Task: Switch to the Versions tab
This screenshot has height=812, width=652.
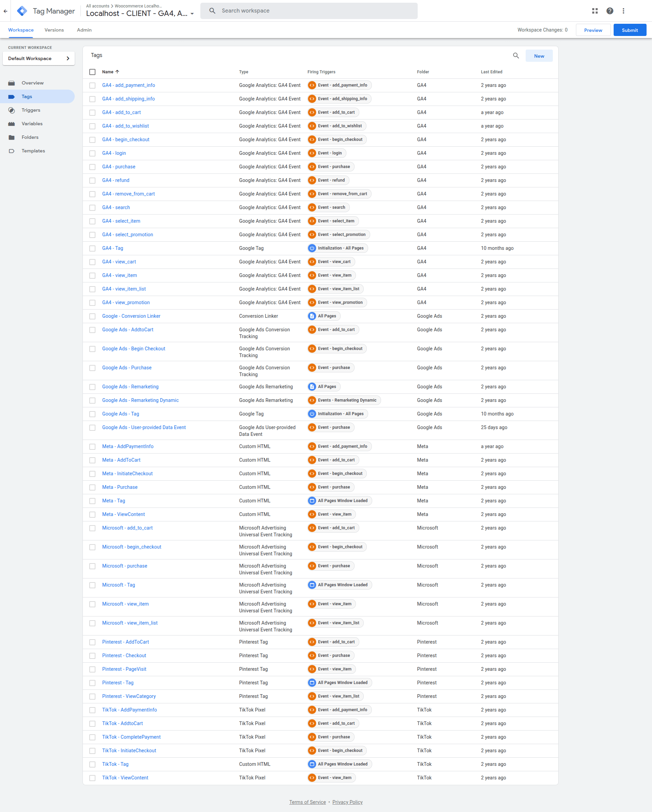Action: pos(54,30)
